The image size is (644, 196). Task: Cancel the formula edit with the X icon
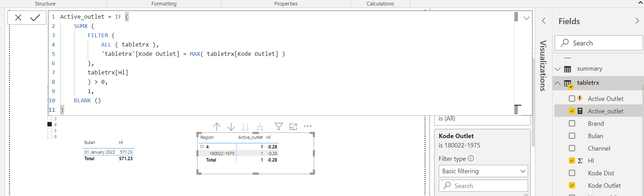[x=18, y=18]
